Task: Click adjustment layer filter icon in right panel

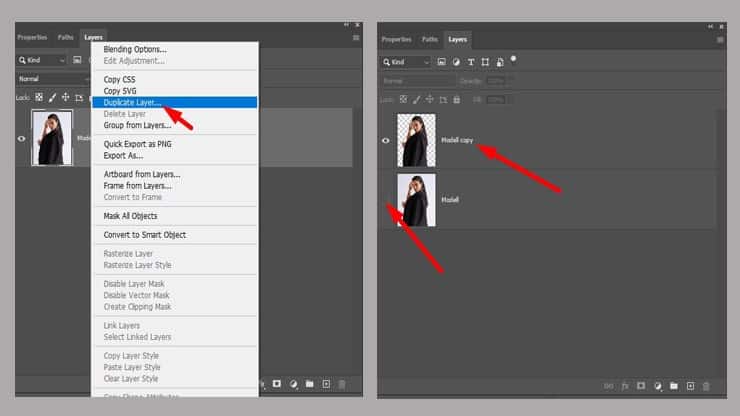Action: point(456,62)
